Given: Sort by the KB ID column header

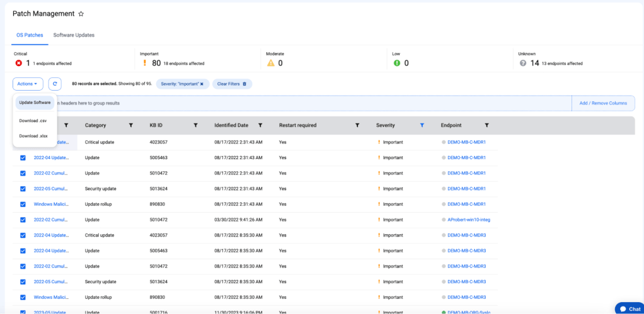Looking at the screenshot, I should [x=156, y=125].
